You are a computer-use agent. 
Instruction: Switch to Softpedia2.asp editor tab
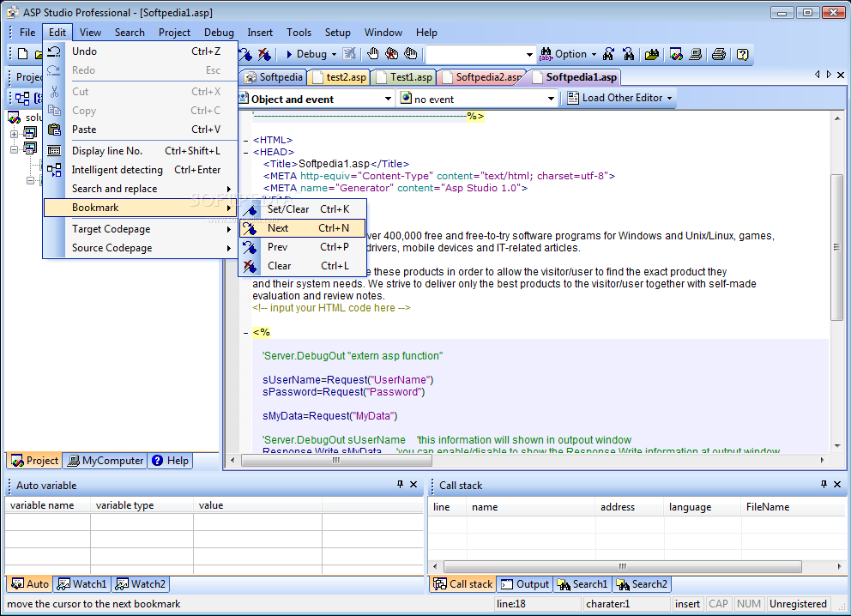pyautogui.click(x=483, y=77)
